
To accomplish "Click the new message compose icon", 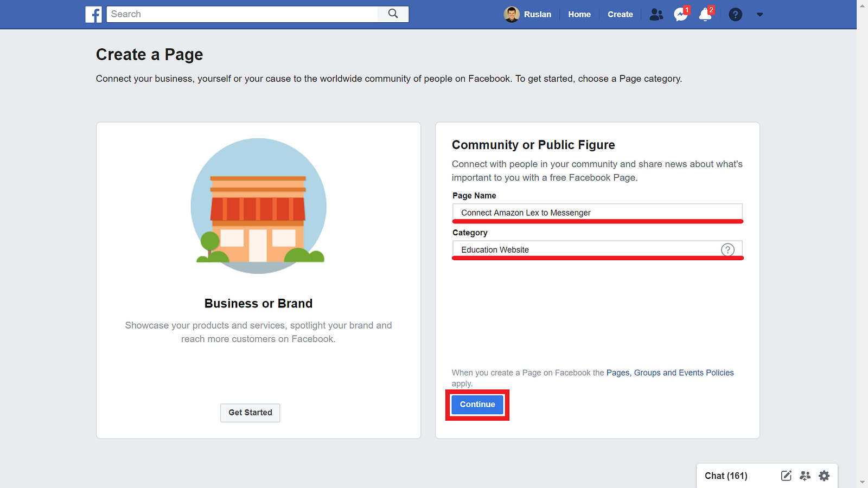I will pyautogui.click(x=786, y=476).
